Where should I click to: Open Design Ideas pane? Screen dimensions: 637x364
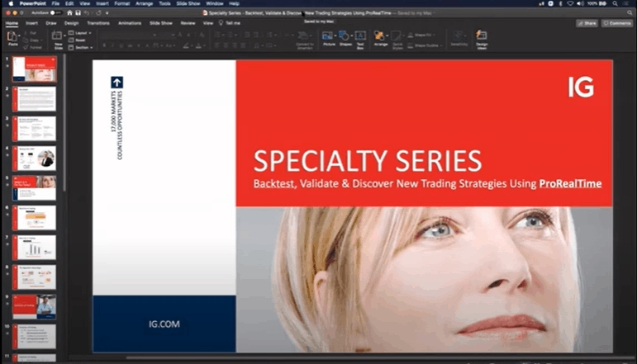[x=482, y=35]
